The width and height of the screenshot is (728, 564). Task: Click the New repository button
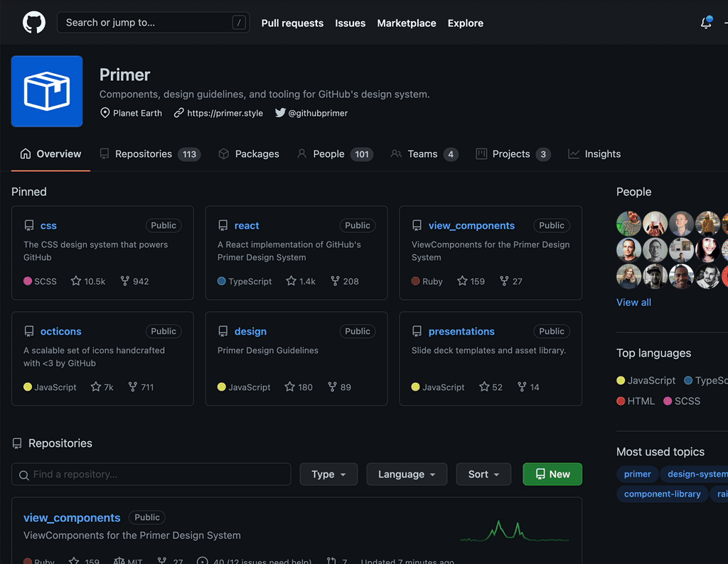pos(552,474)
